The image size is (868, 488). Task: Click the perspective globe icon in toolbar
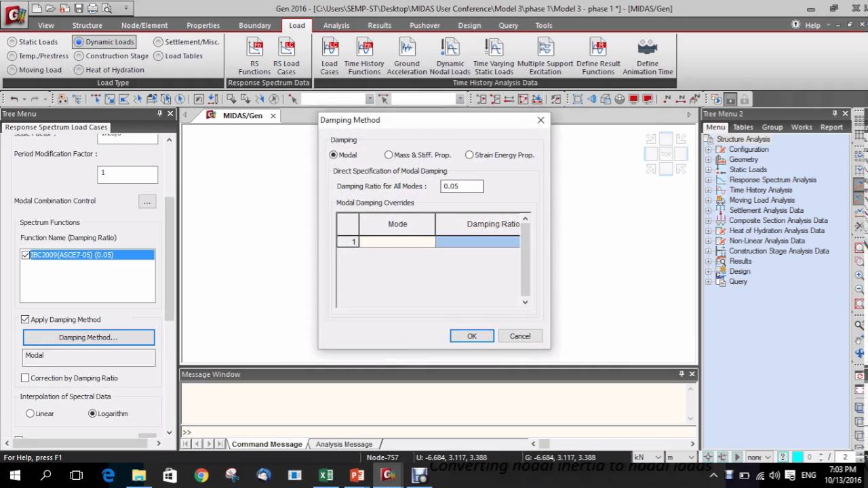click(620, 99)
